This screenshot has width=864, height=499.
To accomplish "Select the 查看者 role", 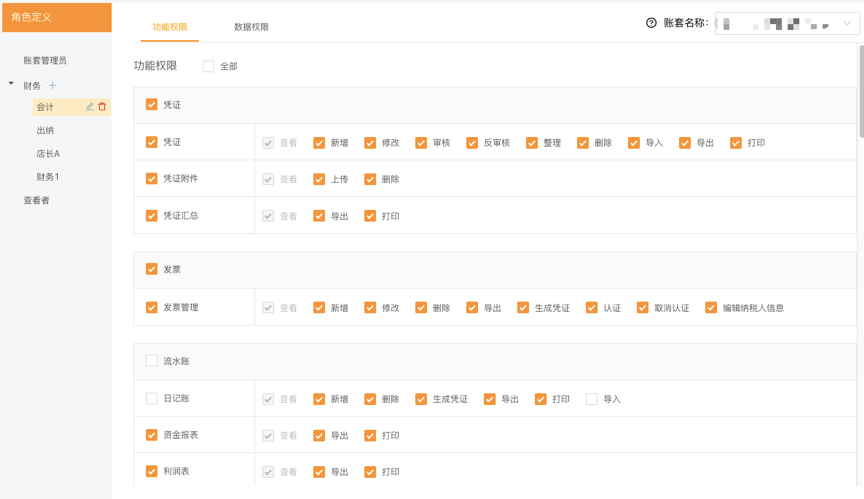I will click(37, 201).
